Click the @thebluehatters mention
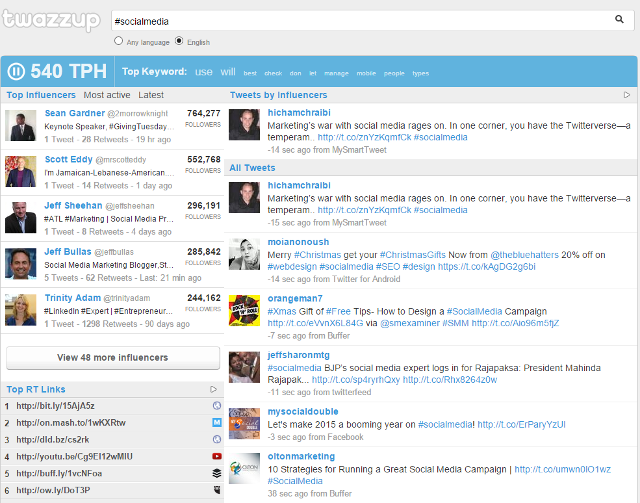This screenshot has height=503, width=640. pyautogui.click(x=524, y=255)
